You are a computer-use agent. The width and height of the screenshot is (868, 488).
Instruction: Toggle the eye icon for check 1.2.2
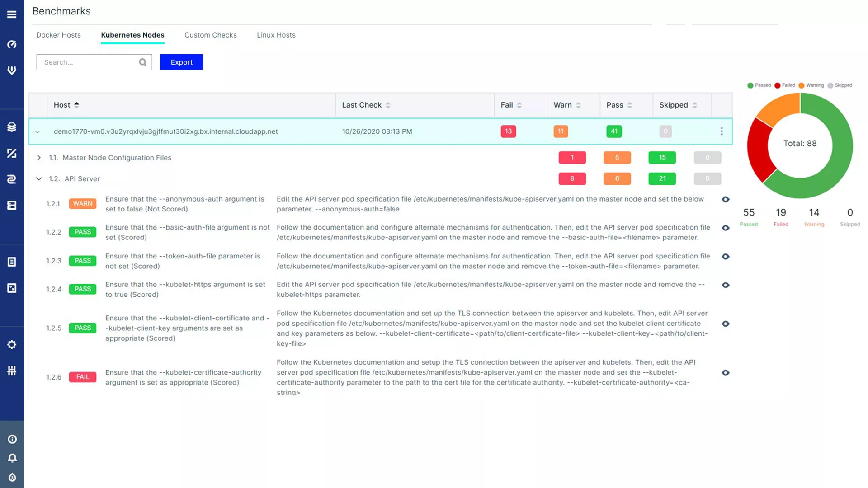click(x=726, y=228)
